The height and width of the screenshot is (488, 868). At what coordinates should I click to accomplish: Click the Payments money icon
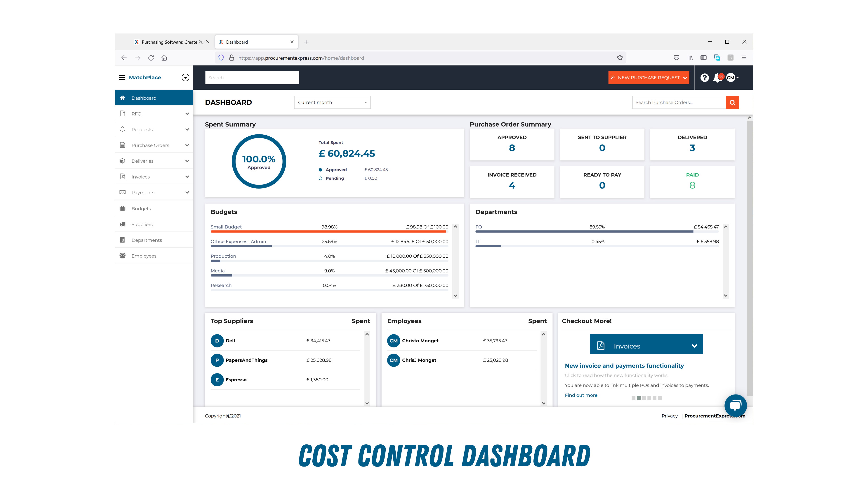coord(122,192)
